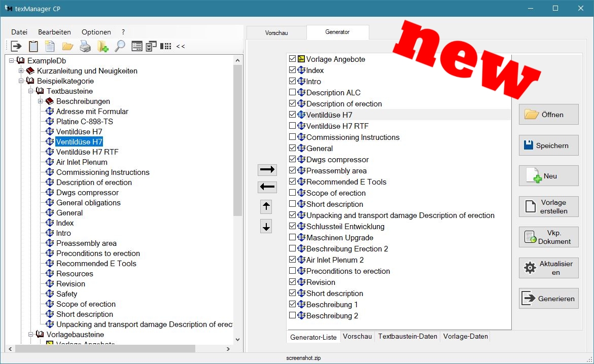Switch to the Vorschau tab
The image size is (594, 364).
pyautogui.click(x=276, y=32)
